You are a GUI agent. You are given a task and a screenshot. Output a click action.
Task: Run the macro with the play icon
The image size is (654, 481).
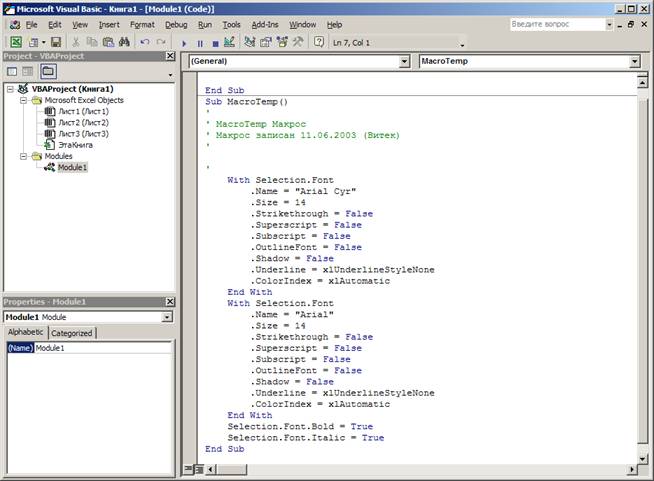tap(184, 43)
